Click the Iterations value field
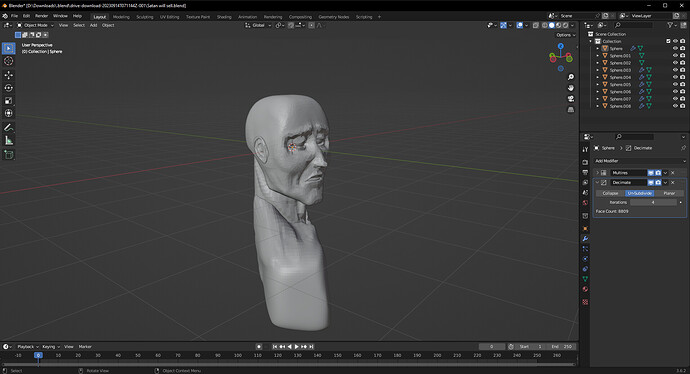This screenshot has height=374, width=690. (x=653, y=202)
